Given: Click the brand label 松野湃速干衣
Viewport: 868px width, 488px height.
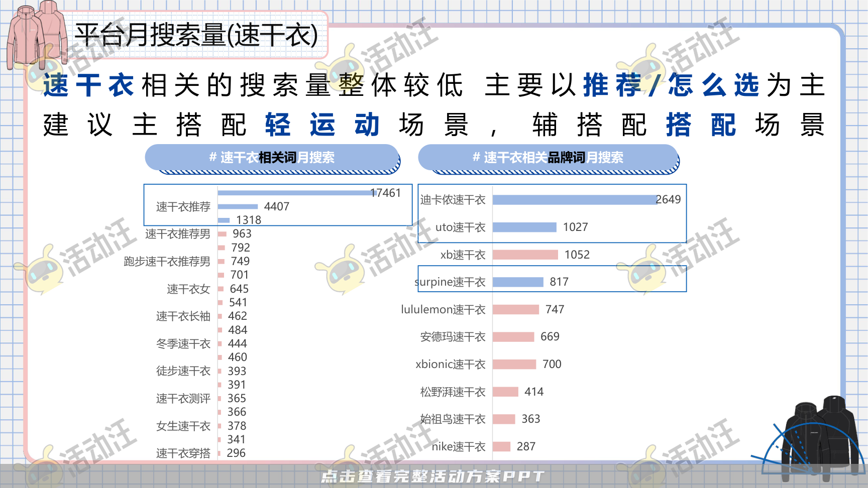Looking at the screenshot, I should point(453,392).
